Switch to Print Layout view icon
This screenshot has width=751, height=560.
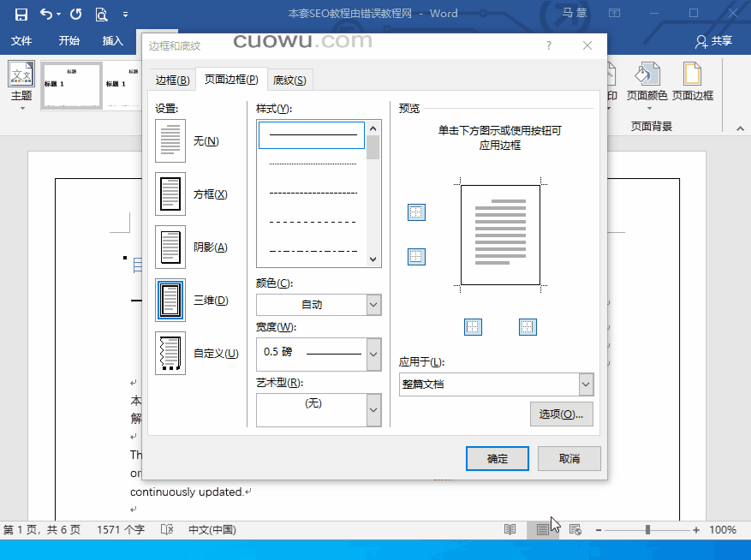[x=543, y=530]
